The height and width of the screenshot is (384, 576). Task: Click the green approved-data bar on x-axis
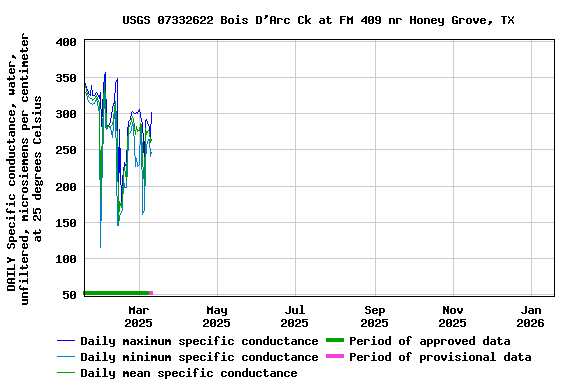116,293
